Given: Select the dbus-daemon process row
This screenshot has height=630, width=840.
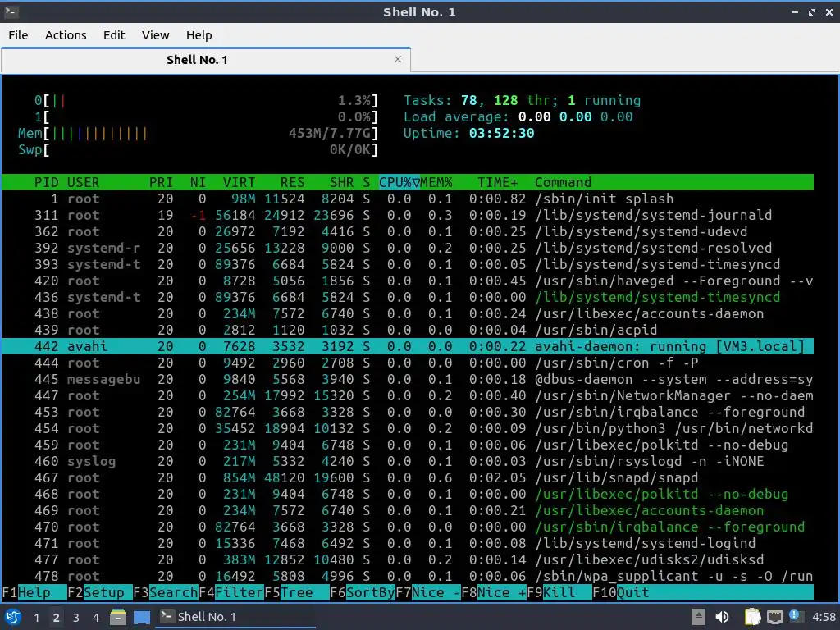Looking at the screenshot, I should 408,379.
